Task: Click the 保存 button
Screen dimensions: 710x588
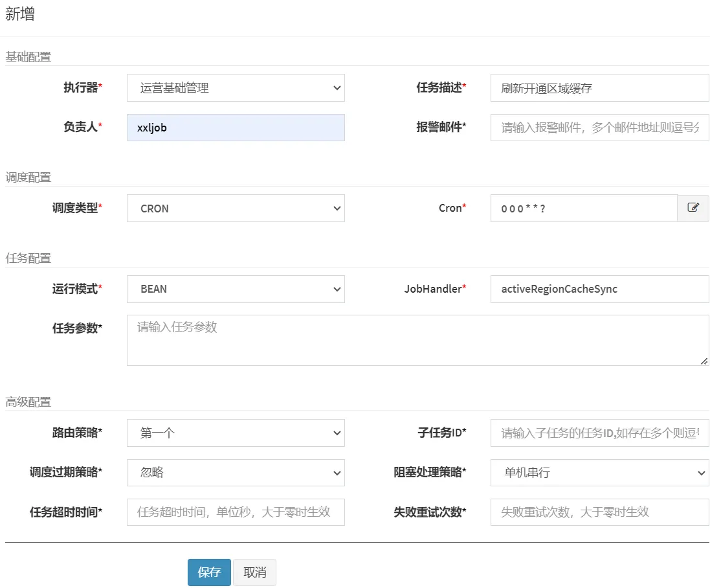Action: 209,572
